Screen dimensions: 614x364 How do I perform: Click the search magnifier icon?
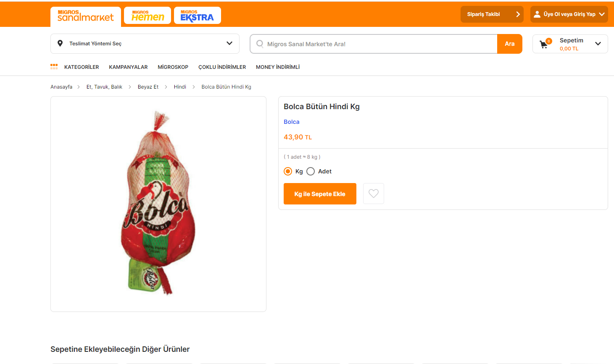tap(260, 44)
